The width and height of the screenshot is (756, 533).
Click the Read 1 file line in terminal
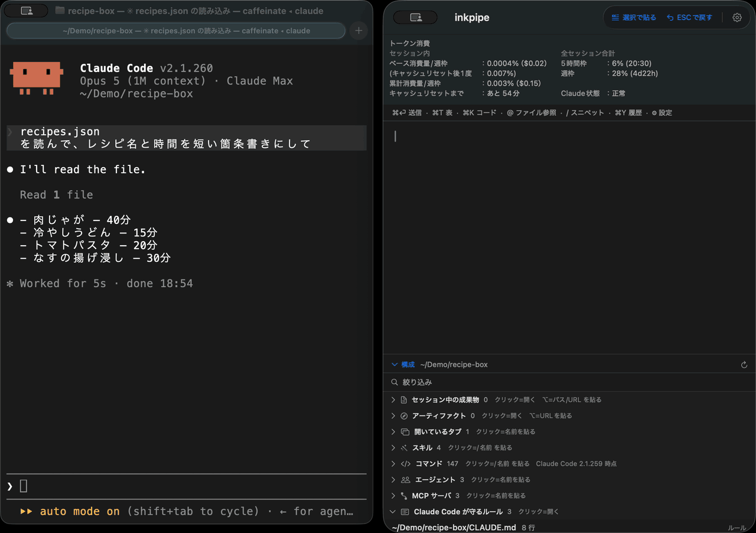pyautogui.click(x=56, y=194)
